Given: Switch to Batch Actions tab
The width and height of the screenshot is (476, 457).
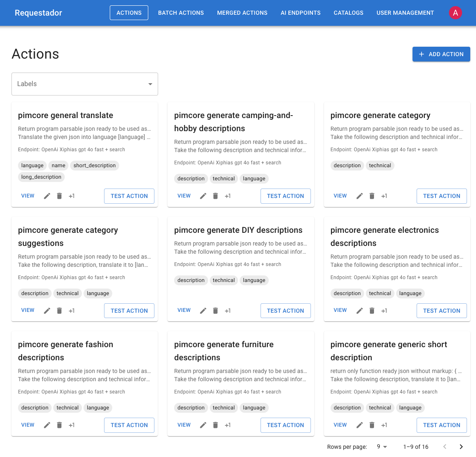Looking at the screenshot, I should click(181, 13).
